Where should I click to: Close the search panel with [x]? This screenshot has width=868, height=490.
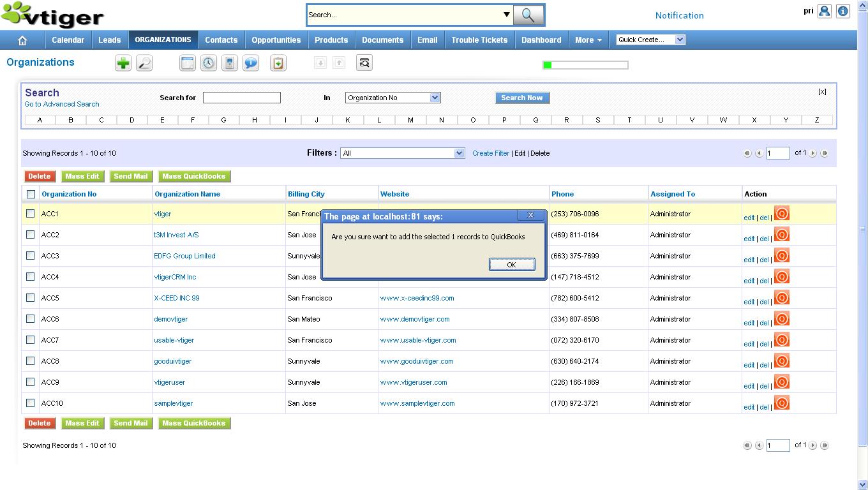[x=822, y=92]
